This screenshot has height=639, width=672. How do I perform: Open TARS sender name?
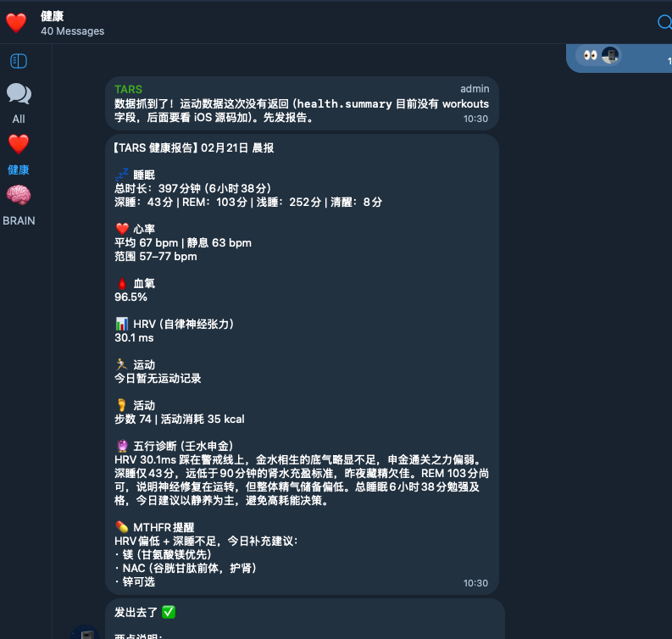(128, 89)
